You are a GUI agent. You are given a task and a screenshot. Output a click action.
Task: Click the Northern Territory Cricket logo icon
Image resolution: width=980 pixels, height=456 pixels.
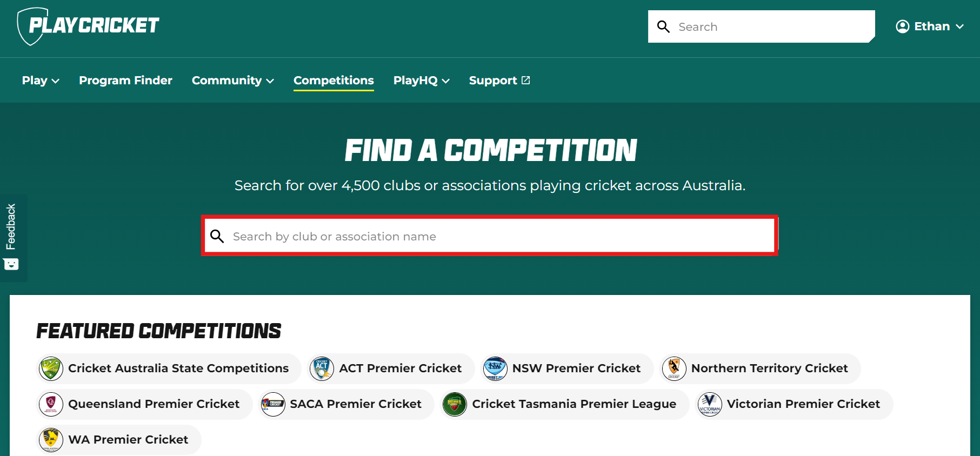674,368
